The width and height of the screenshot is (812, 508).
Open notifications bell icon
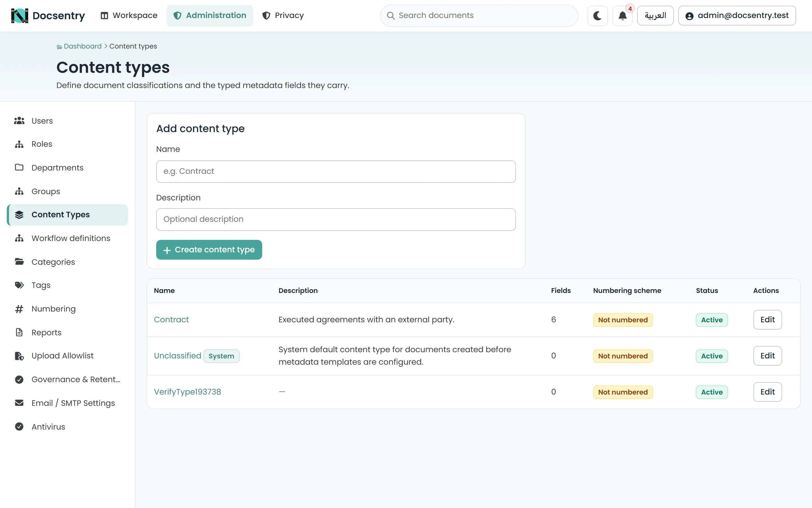pos(623,16)
